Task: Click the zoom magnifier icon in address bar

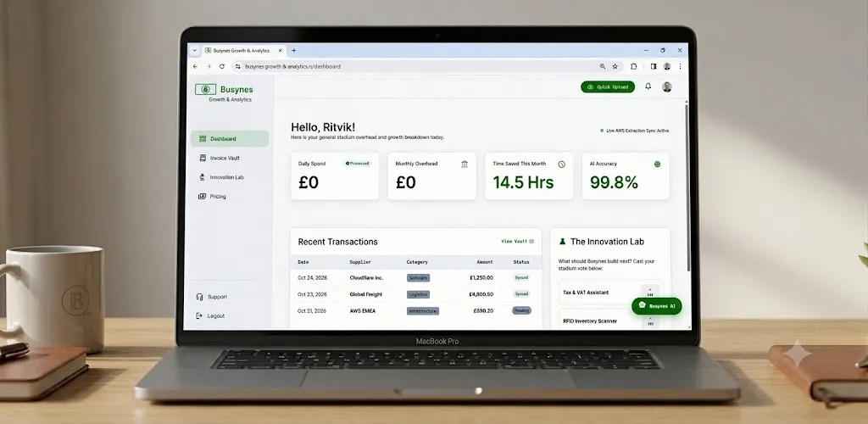Action: click(x=603, y=66)
